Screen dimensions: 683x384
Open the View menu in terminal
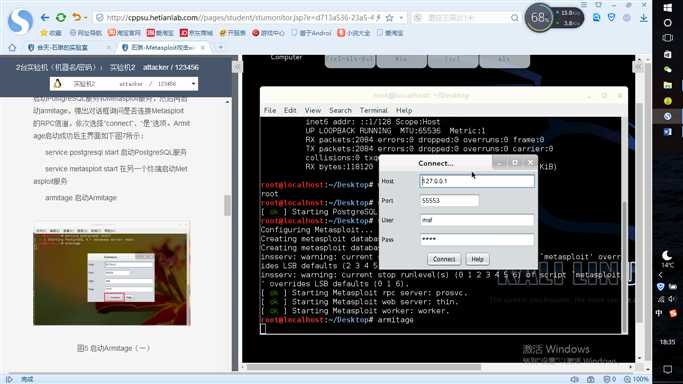coord(313,110)
